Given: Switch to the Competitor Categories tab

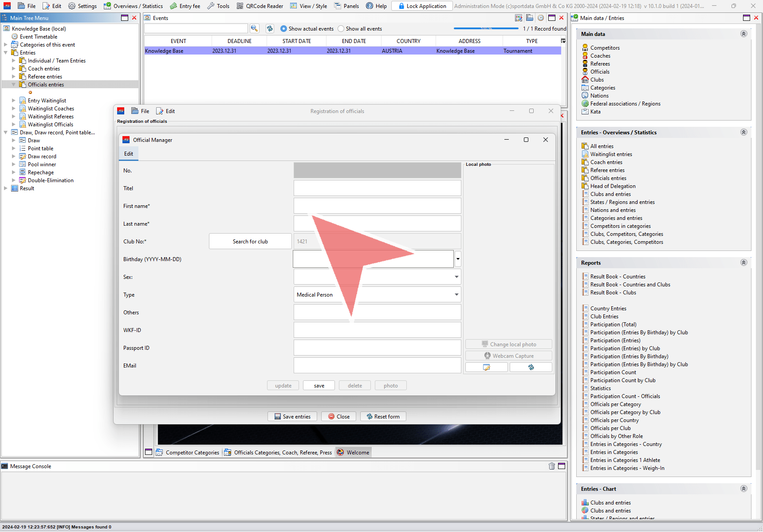Looking at the screenshot, I should pos(188,452).
